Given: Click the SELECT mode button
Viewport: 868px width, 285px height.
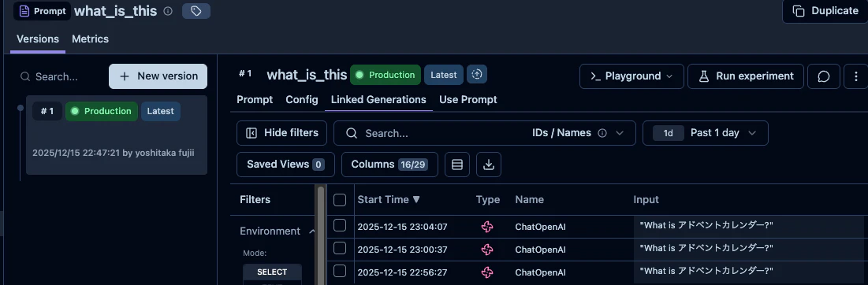Looking at the screenshot, I should [272, 272].
